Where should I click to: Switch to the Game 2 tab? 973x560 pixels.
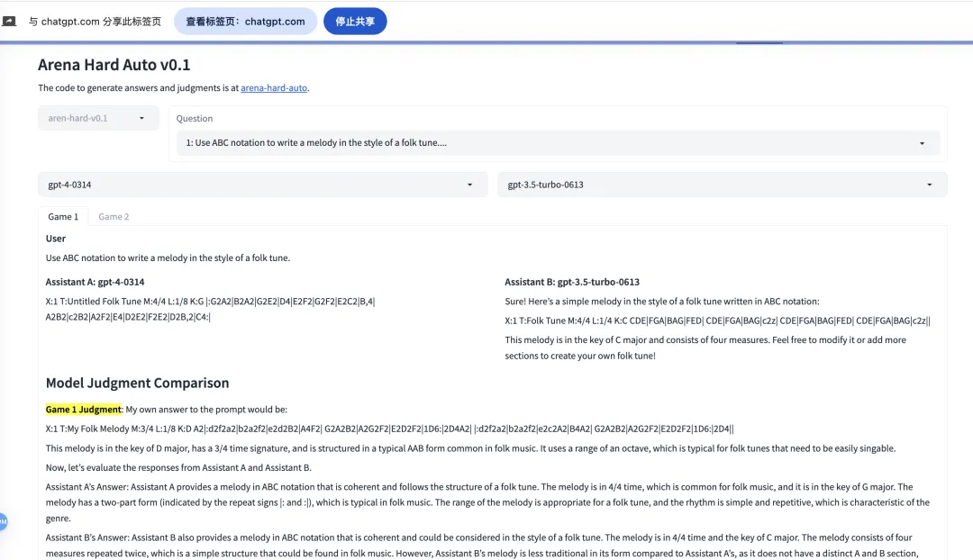coord(114,216)
